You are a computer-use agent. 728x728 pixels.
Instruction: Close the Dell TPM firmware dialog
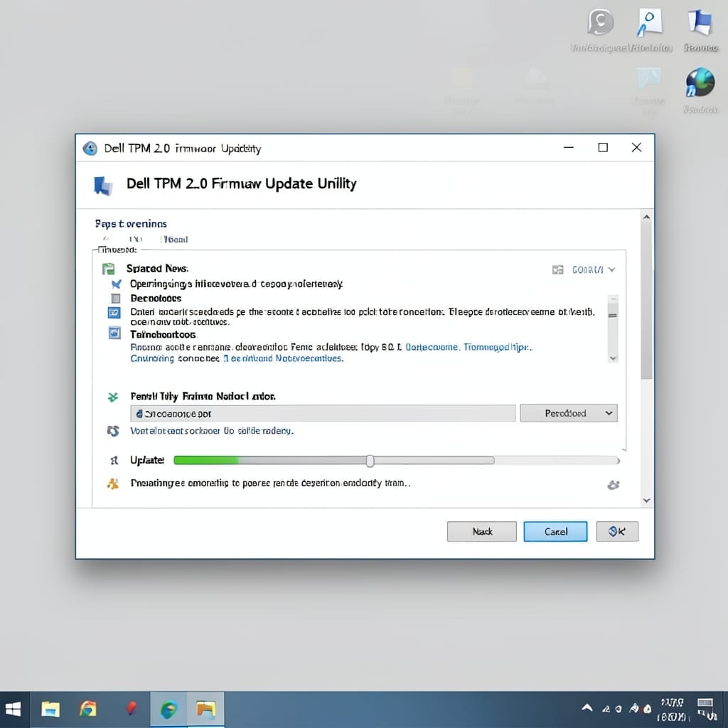point(636,148)
